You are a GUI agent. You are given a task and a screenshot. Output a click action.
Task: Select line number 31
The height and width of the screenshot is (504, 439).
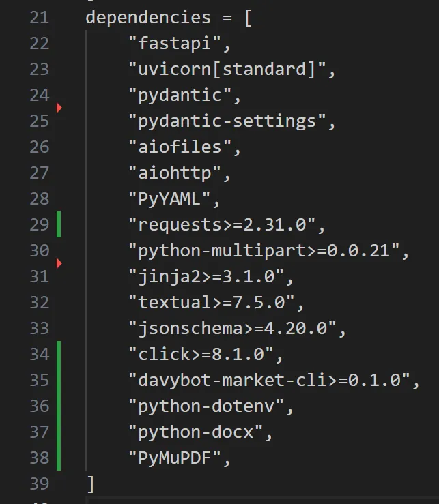tap(40, 276)
